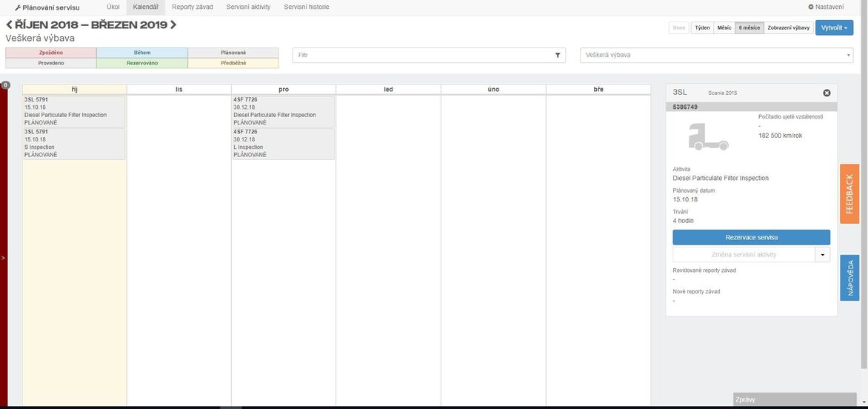This screenshot has width=868, height=409.
Task: Switch calendar to Týden view
Action: 701,27
